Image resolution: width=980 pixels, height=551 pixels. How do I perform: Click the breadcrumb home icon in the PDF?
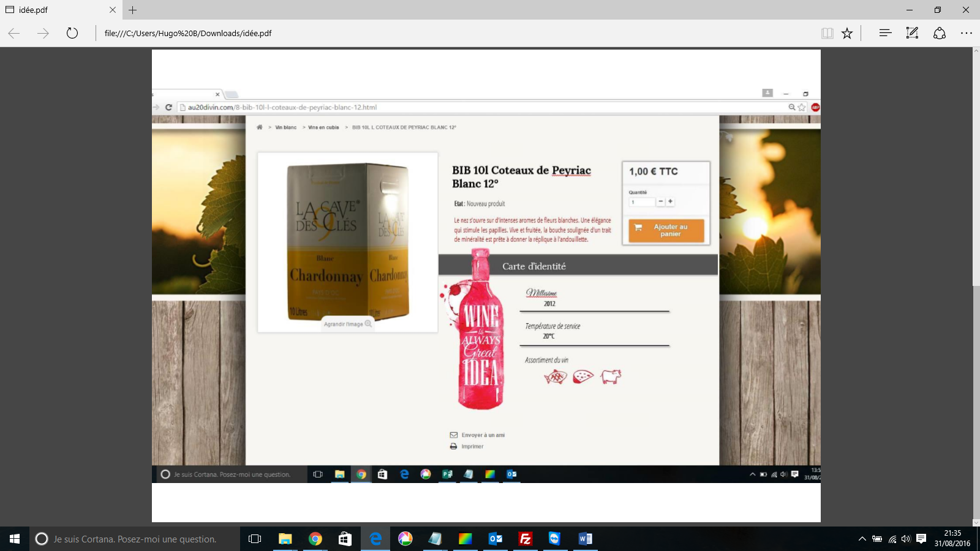point(259,127)
